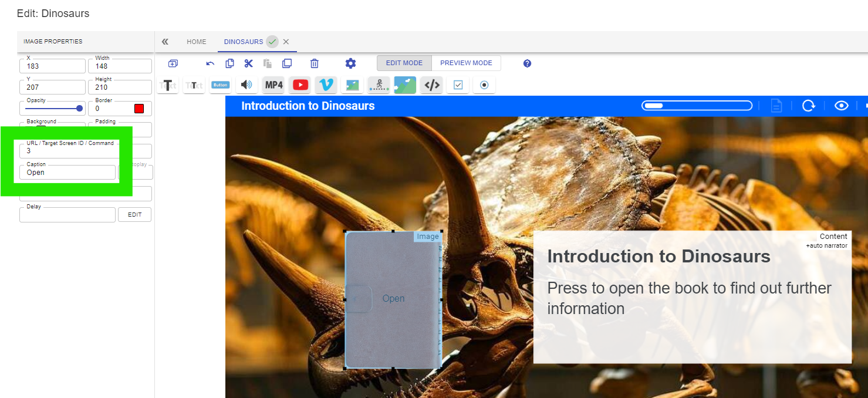
Task: Insert a YouTube video element
Action: [x=300, y=85]
